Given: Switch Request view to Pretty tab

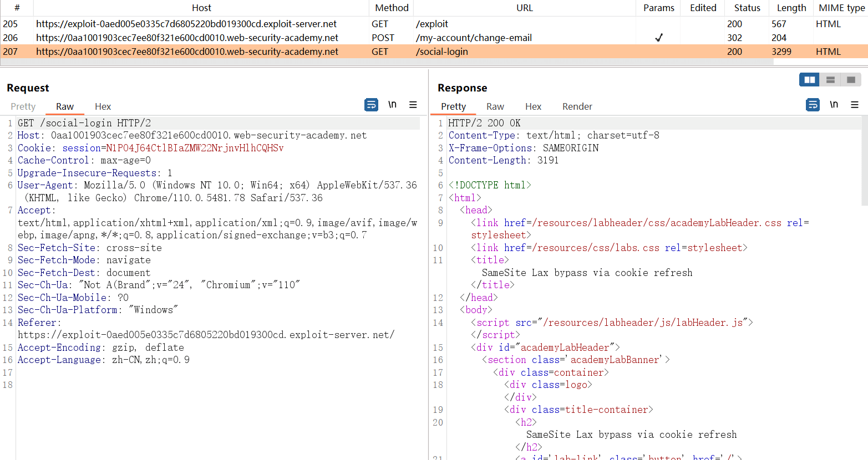Looking at the screenshot, I should coord(23,106).
